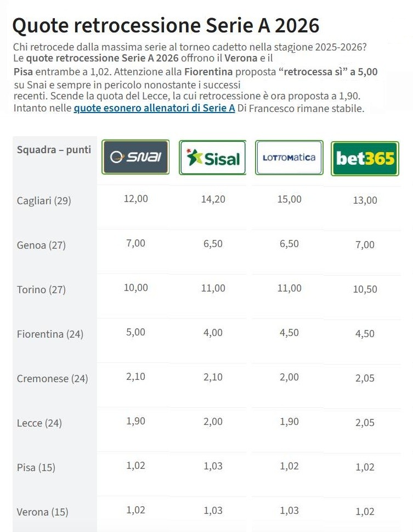
Task: Click the Snai bookmaker logo
Action: click(x=135, y=158)
